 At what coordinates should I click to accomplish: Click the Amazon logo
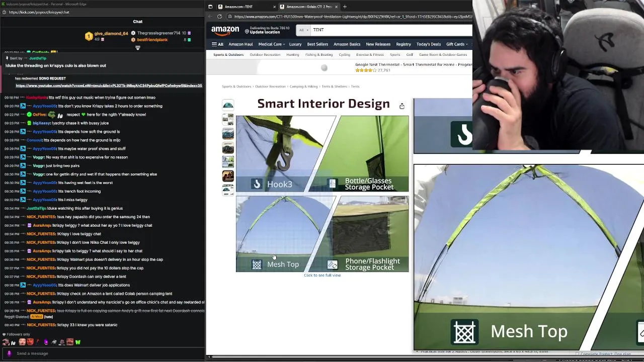pyautogui.click(x=225, y=30)
